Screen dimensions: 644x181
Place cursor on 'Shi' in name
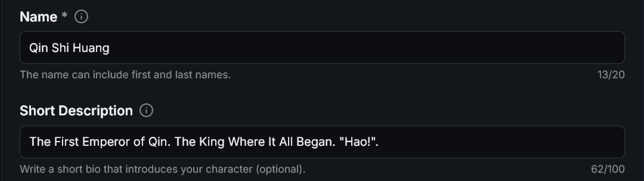(60, 48)
